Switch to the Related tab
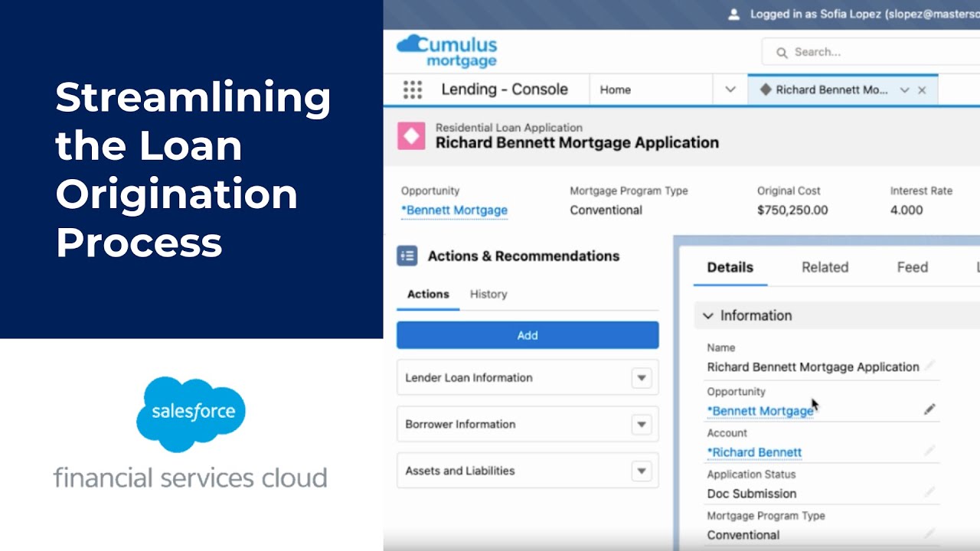 (825, 267)
